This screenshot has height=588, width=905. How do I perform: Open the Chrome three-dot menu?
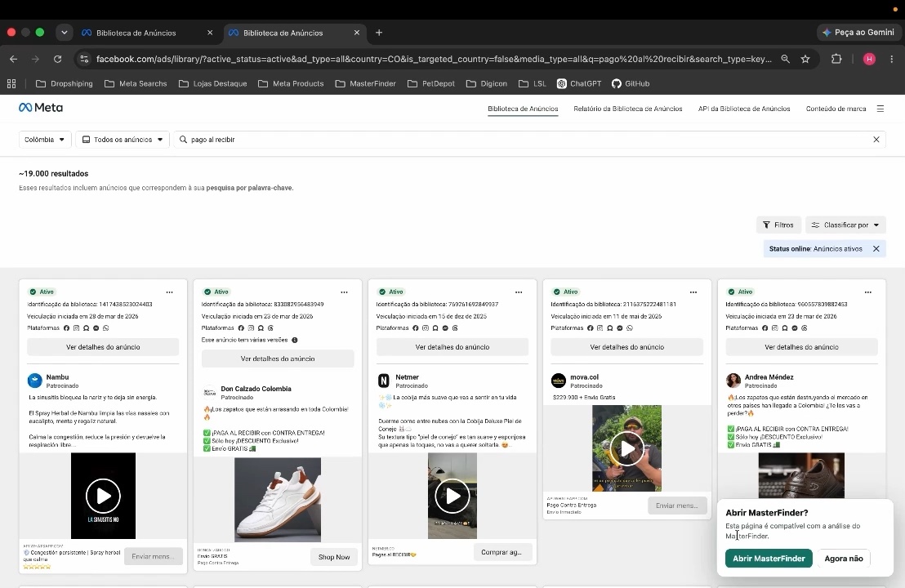click(892, 59)
